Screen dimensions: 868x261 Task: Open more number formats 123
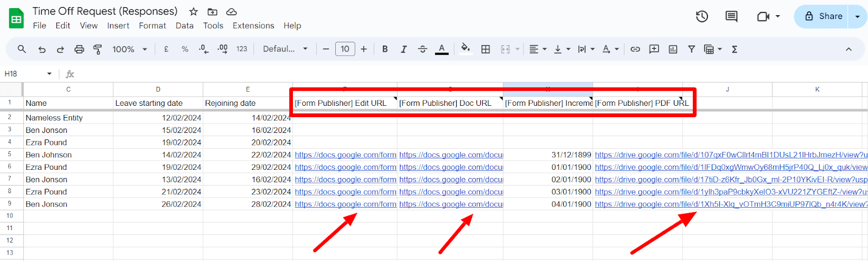pos(242,49)
